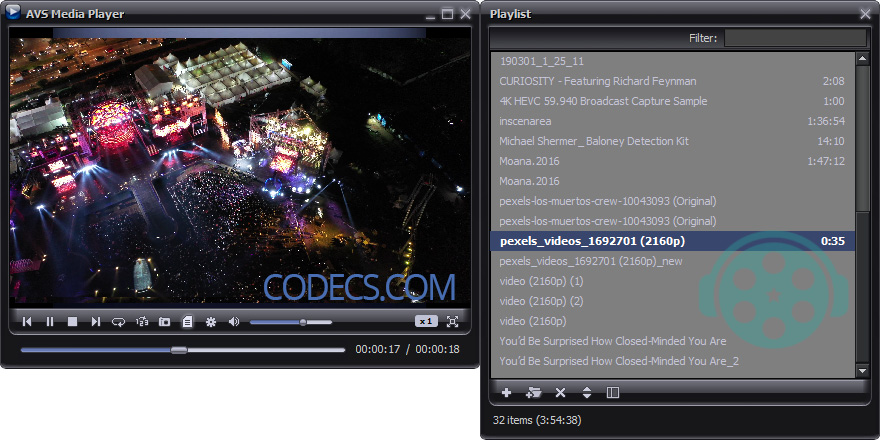Change playback speed x1 button
880x440 pixels.
pos(426,322)
